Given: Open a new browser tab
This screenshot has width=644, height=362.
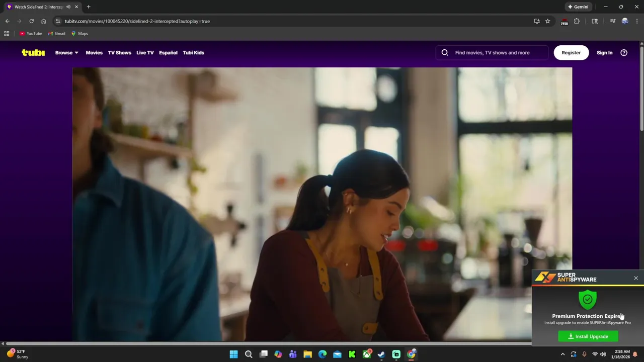Looking at the screenshot, I should [89, 7].
